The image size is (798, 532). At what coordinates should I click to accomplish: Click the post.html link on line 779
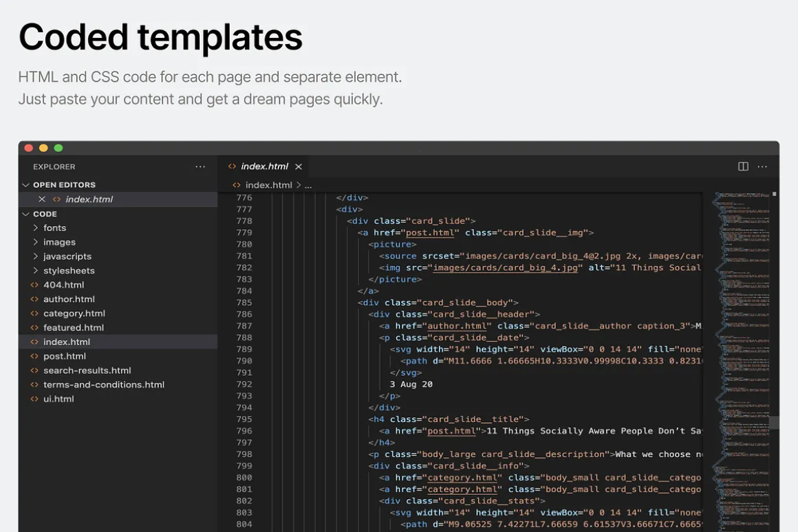(x=429, y=232)
